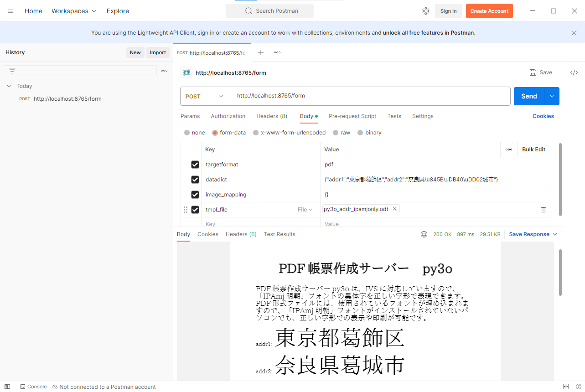Open the history filter icon
The image size is (585, 392).
point(12,71)
